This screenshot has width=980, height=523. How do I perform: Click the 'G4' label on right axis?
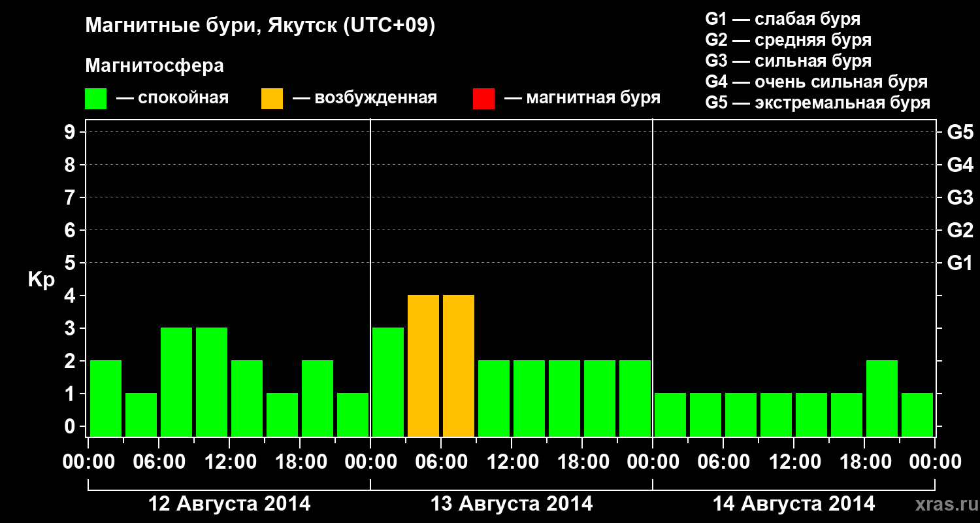[960, 165]
